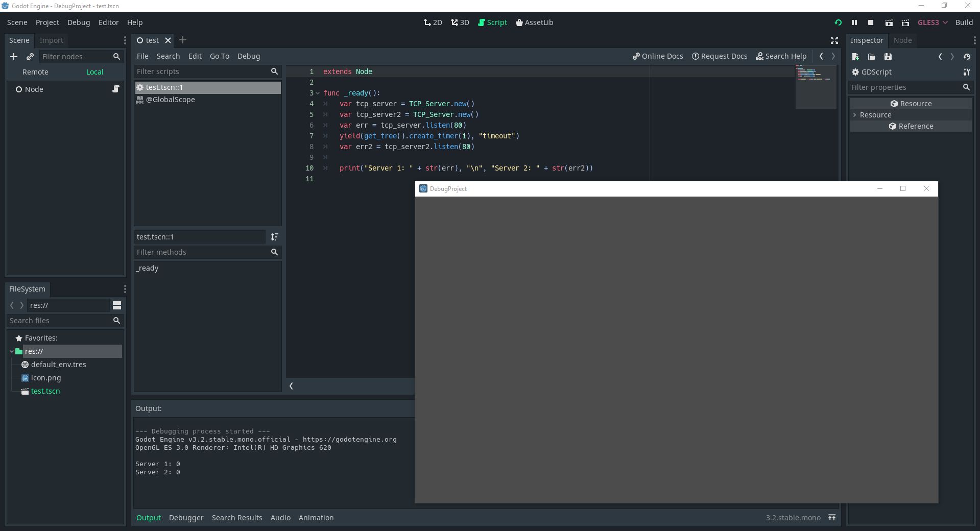The width and height of the screenshot is (980, 531).
Task: Open the Scene menu
Action: pos(17,22)
